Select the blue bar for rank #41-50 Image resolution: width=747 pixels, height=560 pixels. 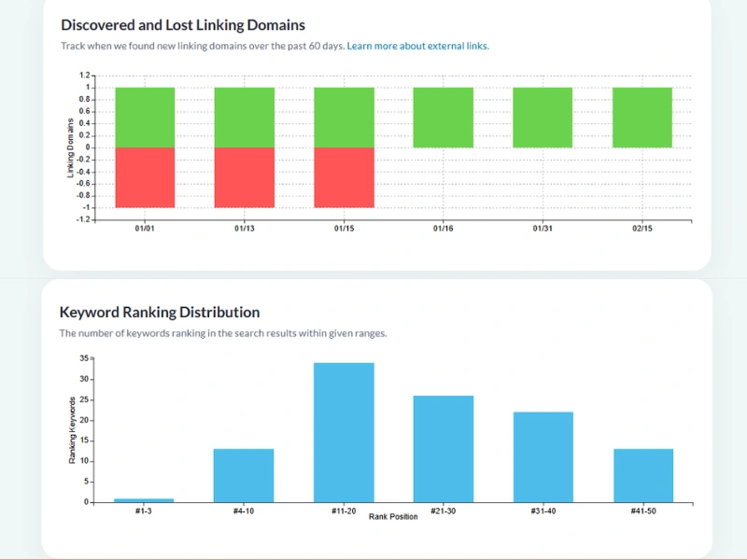pyautogui.click(x=643, y=475)
